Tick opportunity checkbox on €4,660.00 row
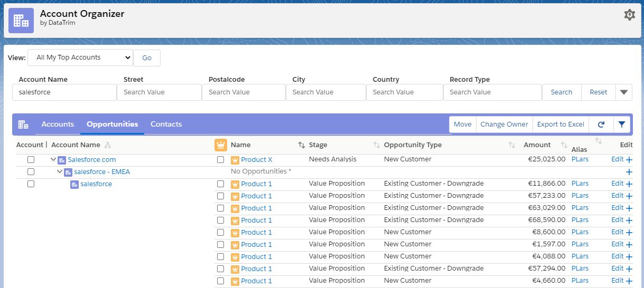This screenshot has height=288, width=644. pos(221,281)
